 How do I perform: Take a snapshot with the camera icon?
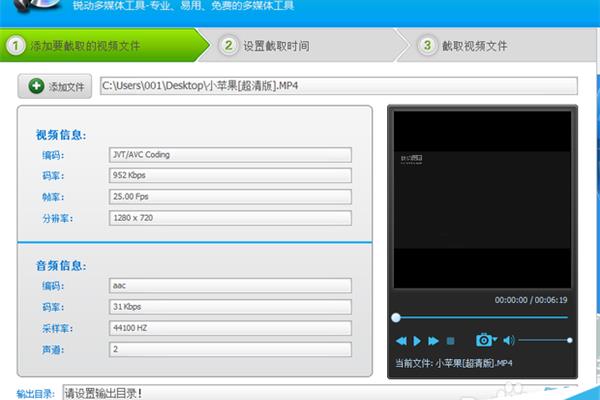point(482,341)
